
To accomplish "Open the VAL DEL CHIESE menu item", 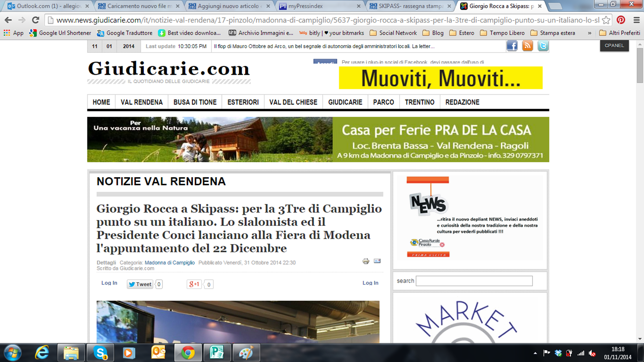I will click(x=293, y=102).
